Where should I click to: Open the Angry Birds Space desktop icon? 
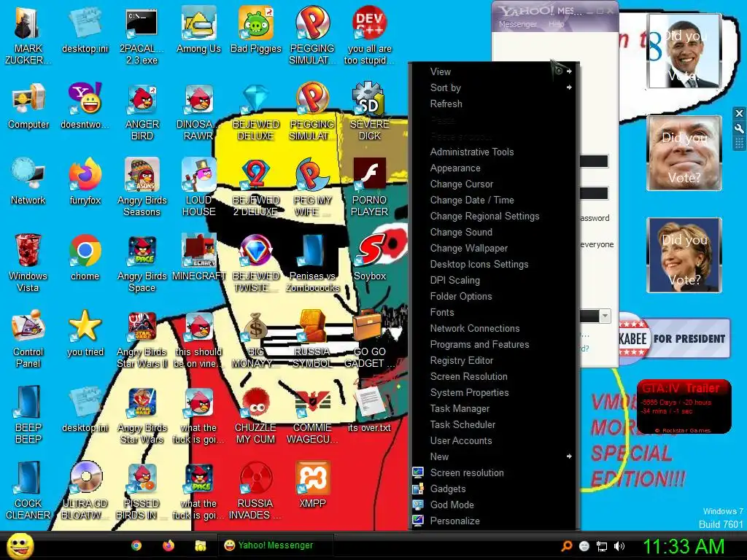tap(142, 263)
